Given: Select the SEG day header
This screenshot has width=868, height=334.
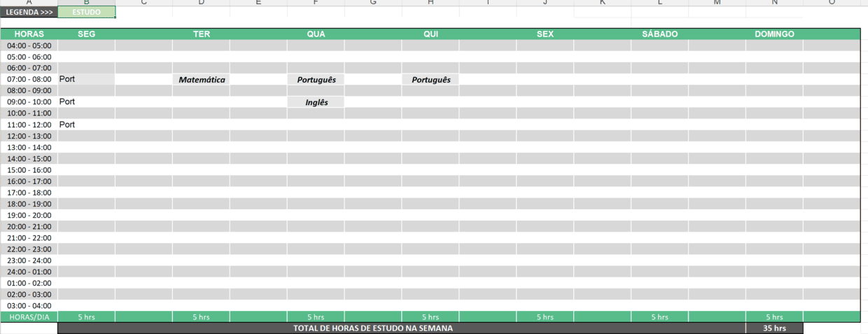Looking at the screenshot, I should point(87,34).
